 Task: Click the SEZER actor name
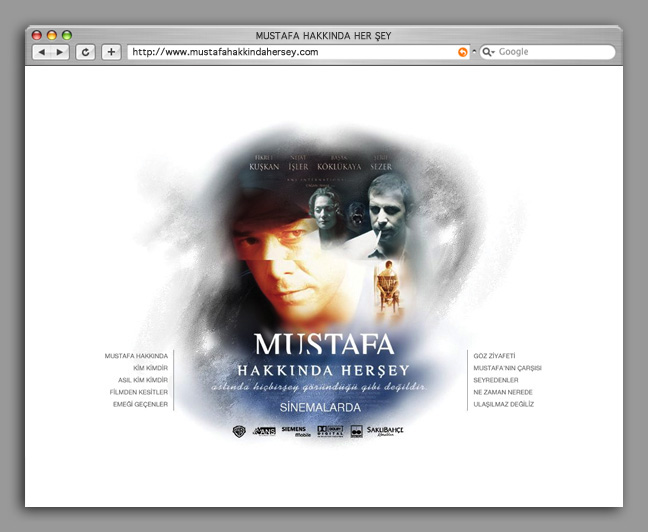click(x=381, y=167)
